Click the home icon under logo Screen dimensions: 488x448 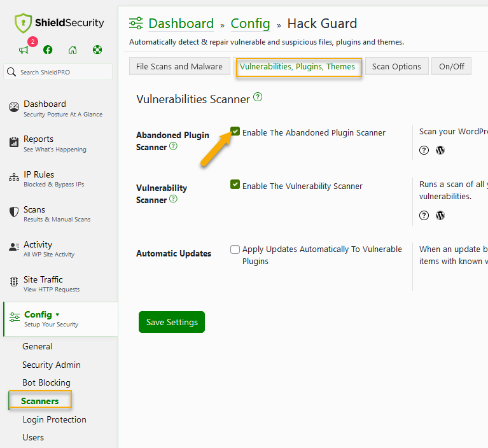73,50
